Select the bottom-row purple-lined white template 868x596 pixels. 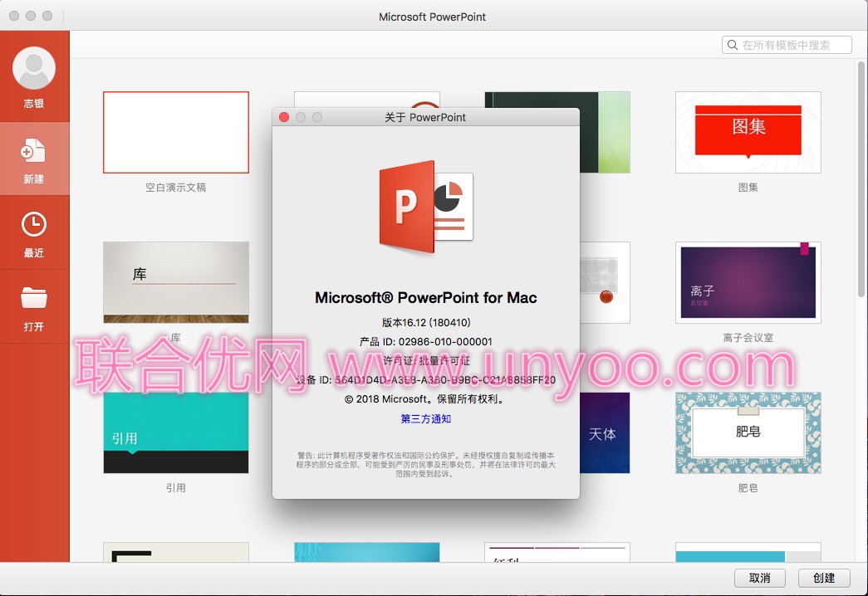557,552
